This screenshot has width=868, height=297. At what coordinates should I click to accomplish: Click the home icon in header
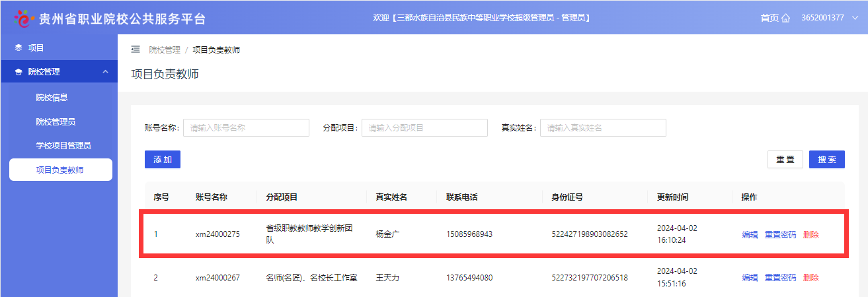tap(786, 18)
